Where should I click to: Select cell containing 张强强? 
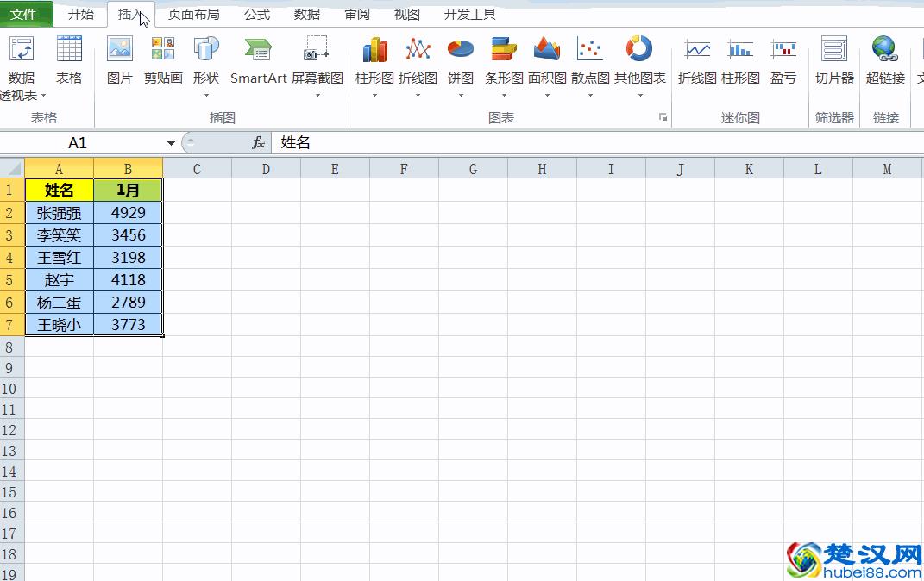(x=59, y=212)
